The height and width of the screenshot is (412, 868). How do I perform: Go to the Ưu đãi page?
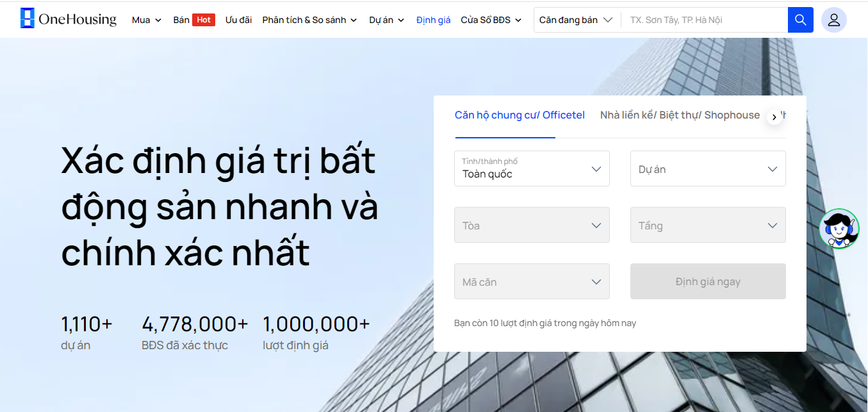click(238, 20)
